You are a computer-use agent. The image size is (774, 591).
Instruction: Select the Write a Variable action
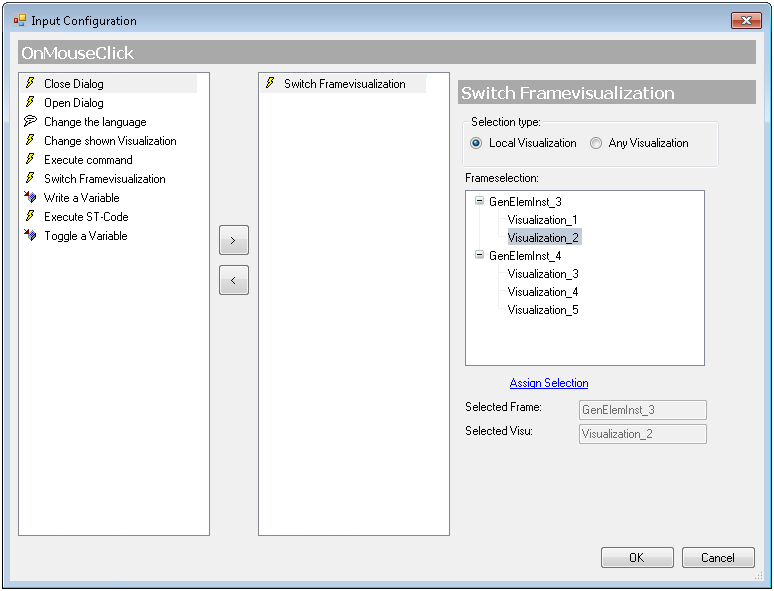click(x=81, y=198)
